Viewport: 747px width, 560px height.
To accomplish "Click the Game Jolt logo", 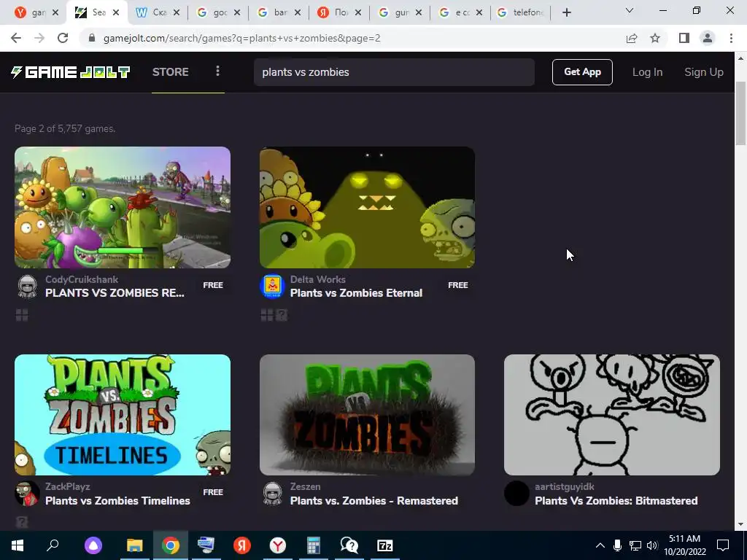I will pyautogui.click(x=70, y=72).
